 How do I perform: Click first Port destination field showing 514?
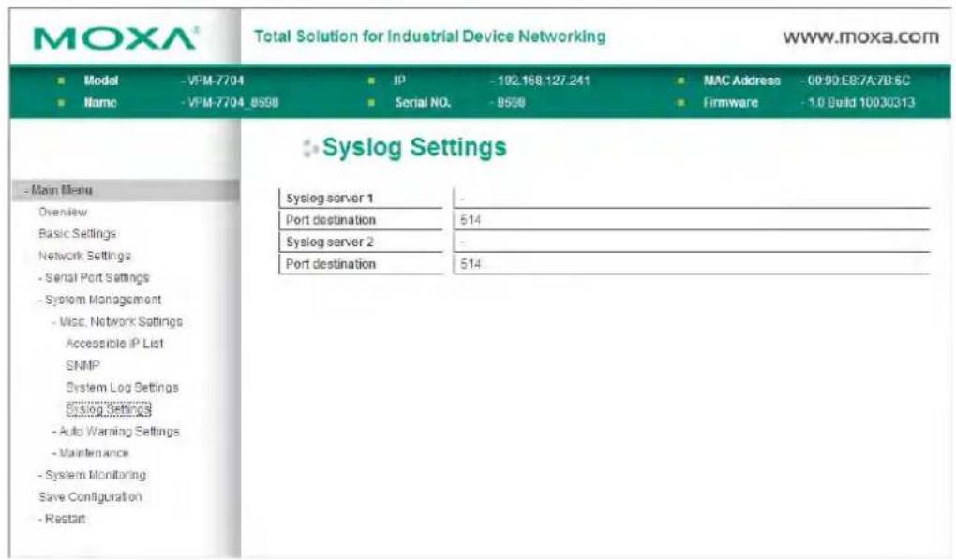click(x=692, y=220)
